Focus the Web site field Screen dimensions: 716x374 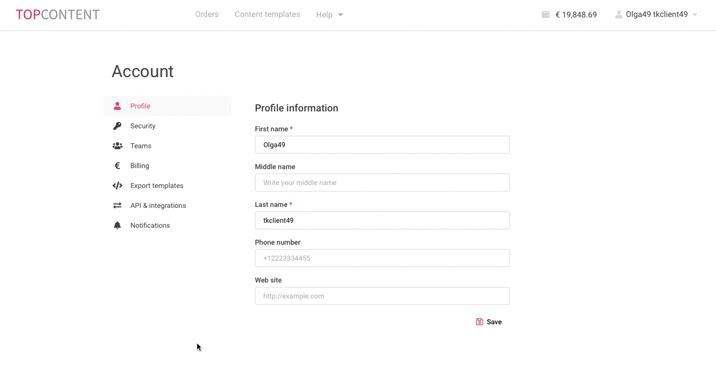pos(382,296)
